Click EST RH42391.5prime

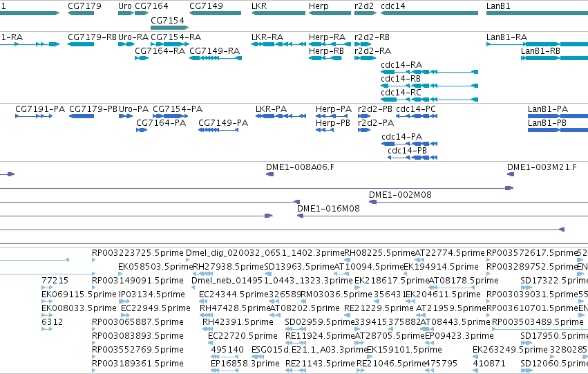[x=208, y=329]
